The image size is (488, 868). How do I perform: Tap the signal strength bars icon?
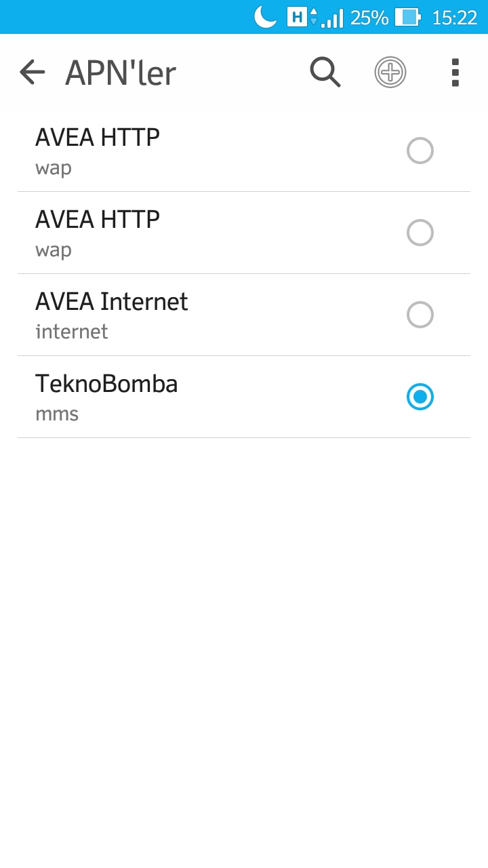(x=333, y=18)
